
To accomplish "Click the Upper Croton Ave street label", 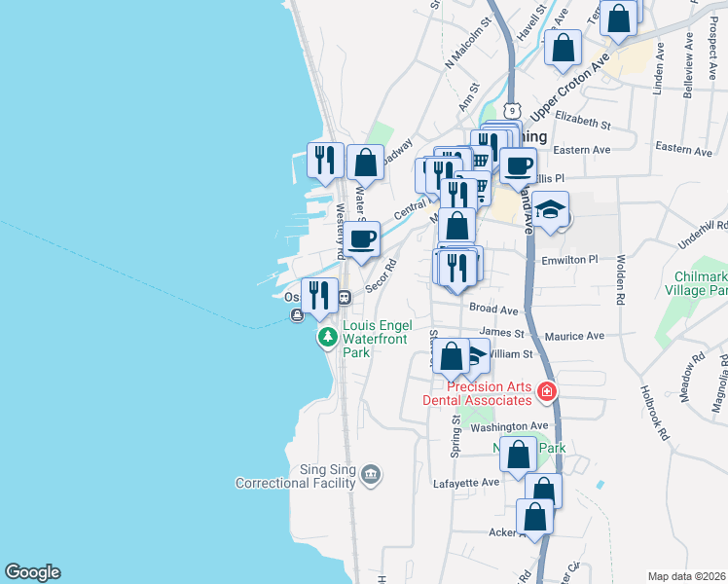I will point(569,87).
